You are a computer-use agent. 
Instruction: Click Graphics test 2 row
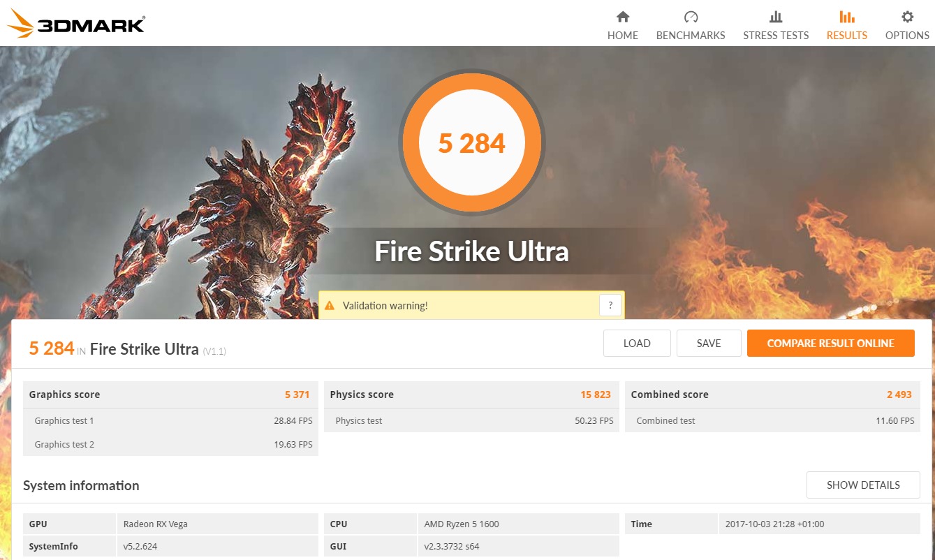coord(170,444)
